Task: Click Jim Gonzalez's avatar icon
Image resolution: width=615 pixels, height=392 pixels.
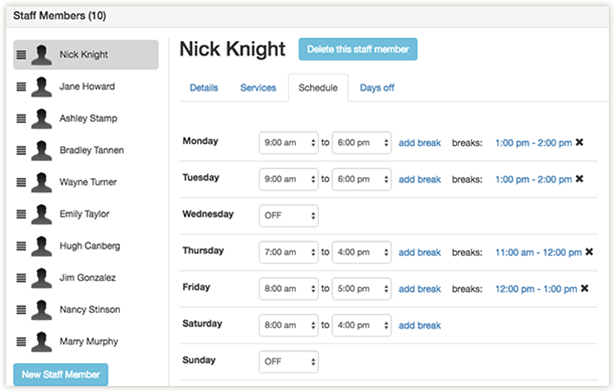Action: click(x=41, y=278)
